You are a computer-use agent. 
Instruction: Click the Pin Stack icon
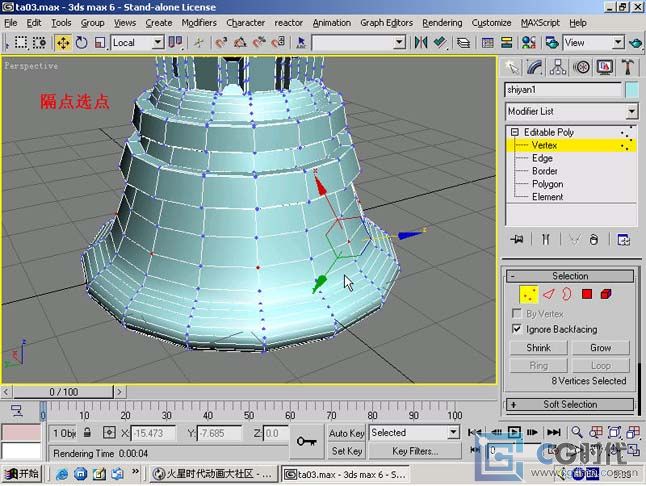tap(517, 239)
